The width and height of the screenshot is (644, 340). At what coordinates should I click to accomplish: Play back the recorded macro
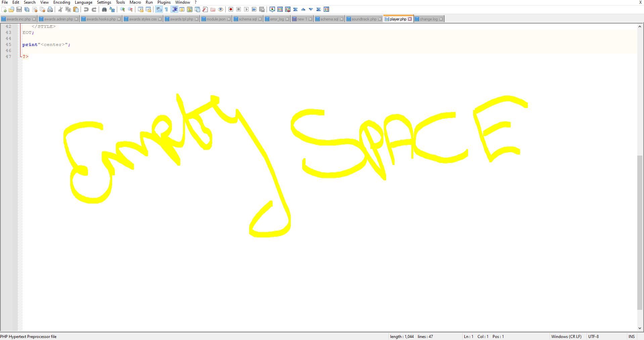(246, 9)
